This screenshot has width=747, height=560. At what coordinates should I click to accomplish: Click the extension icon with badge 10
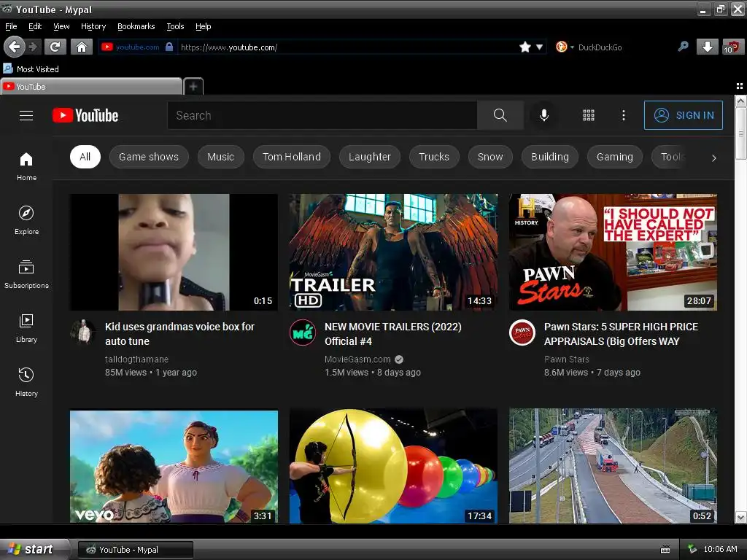pyautogui.click(x=732, y=47)
